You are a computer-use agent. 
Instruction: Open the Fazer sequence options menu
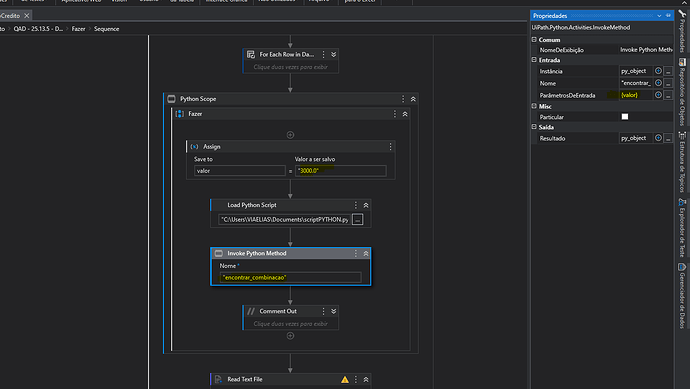[x=395, y=114]
